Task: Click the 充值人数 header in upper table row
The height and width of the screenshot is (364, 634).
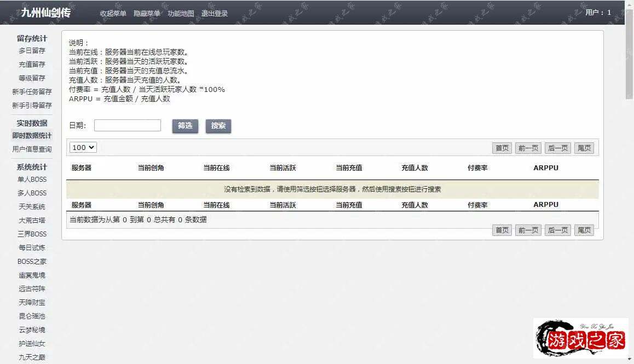Action: coord(414,168)
